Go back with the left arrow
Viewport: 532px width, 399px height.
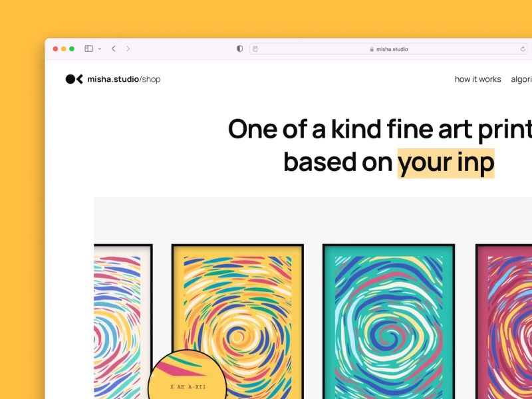[x=113, y=49]
